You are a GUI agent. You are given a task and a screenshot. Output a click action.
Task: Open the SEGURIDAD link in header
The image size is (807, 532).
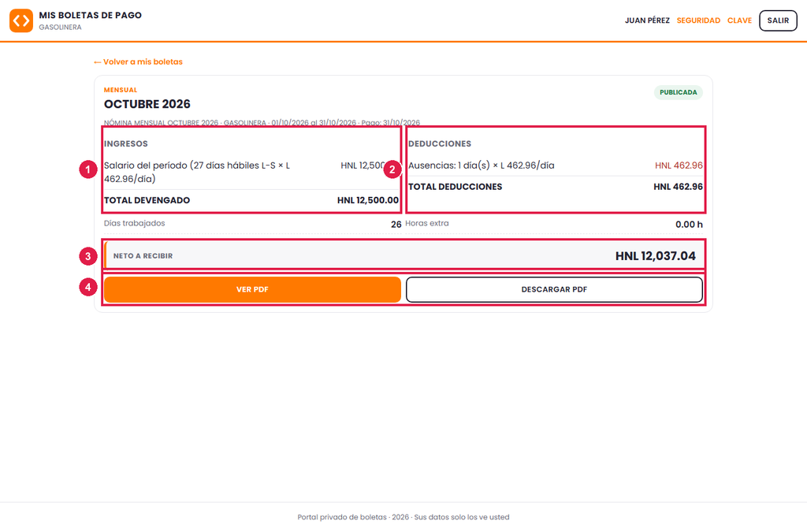coord(698,20)
